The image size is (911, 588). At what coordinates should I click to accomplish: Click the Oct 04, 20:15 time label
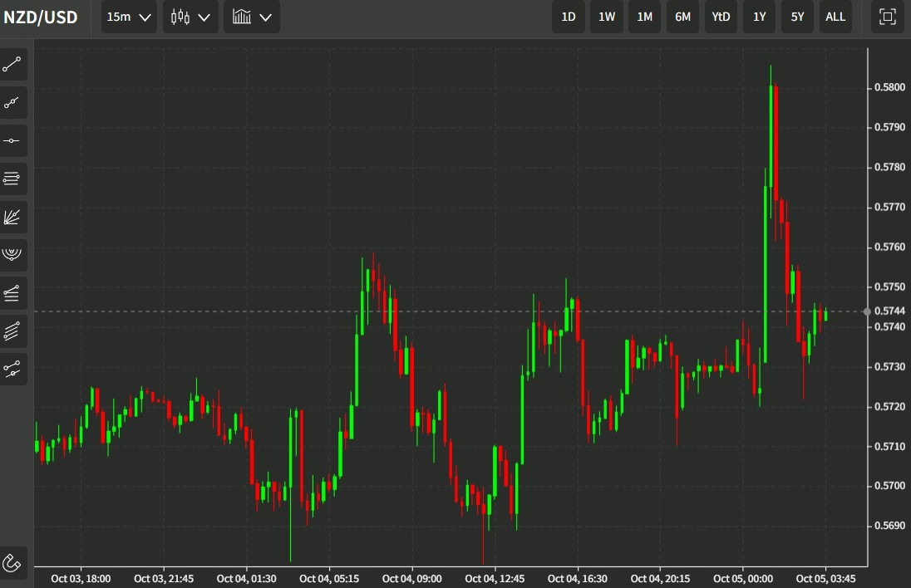pos(660,579)
